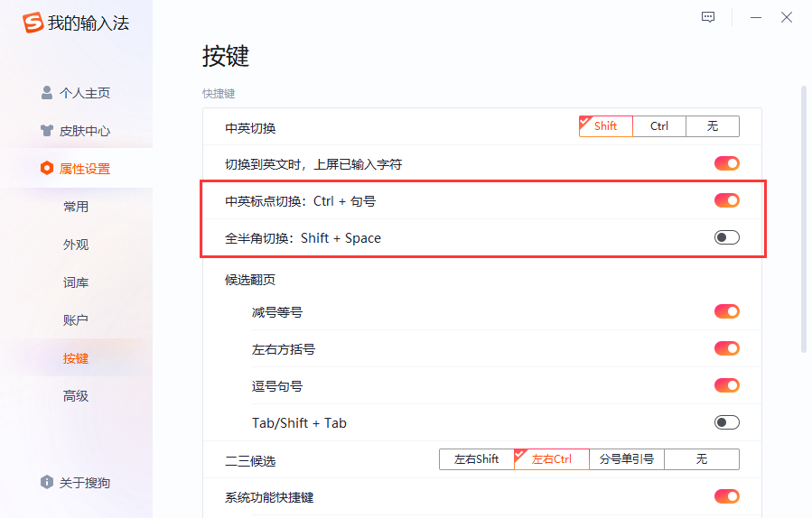Minimize the settings window
The image size is (812, 518).
coord(755,17)
